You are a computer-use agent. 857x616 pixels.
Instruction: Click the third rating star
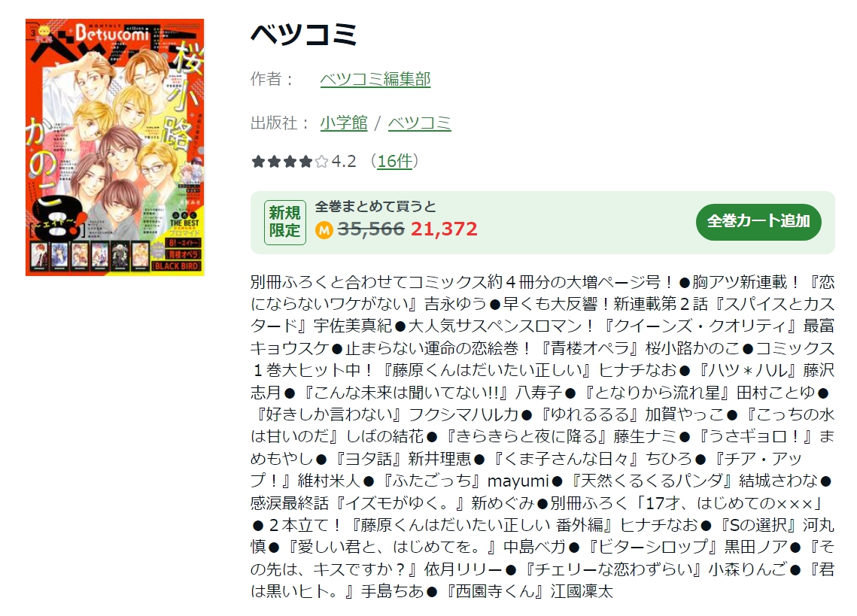(x=290, y=162)
